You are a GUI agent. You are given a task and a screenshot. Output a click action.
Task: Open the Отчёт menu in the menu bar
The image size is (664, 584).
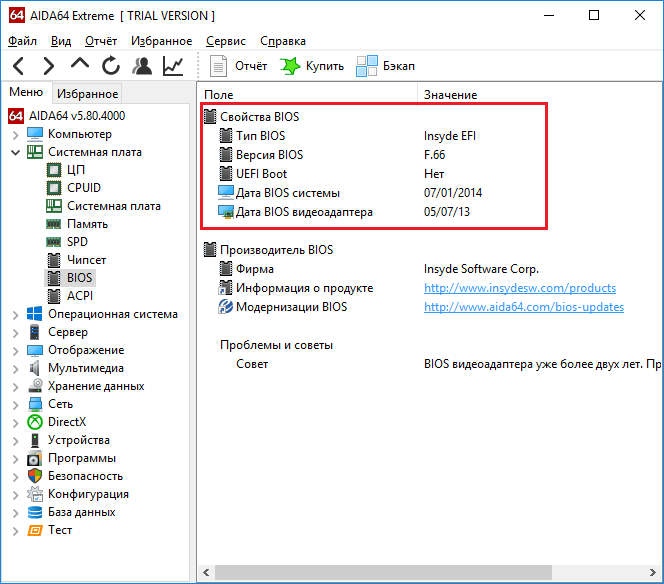click(101, 41)
